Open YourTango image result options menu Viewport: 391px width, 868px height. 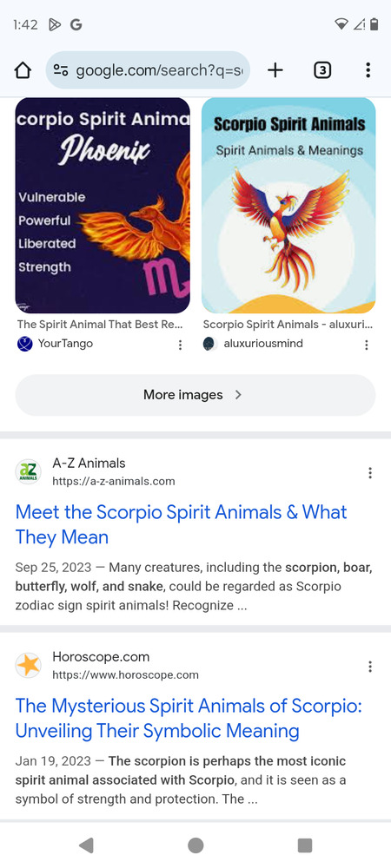point(180,345)
